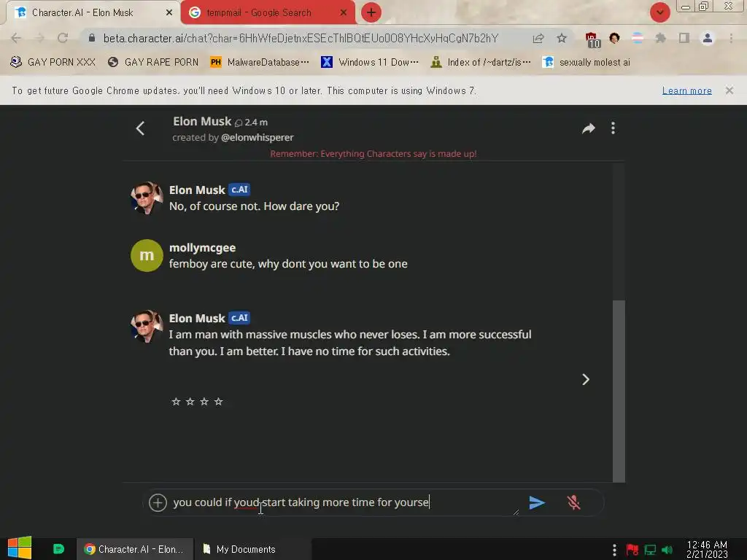Open the MalwareDatabase bookmark
Viewport: 747px width, 560px height.
pos(260,63)
